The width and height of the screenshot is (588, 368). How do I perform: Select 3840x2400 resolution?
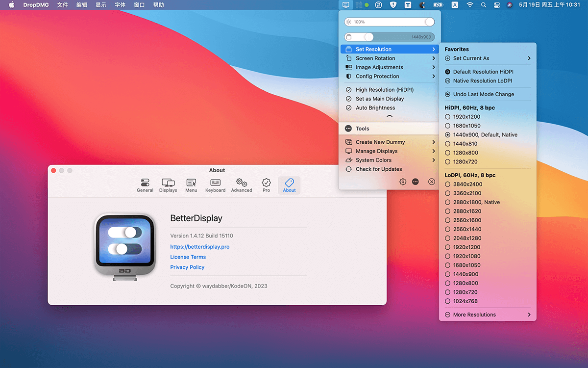pos(463,184)
